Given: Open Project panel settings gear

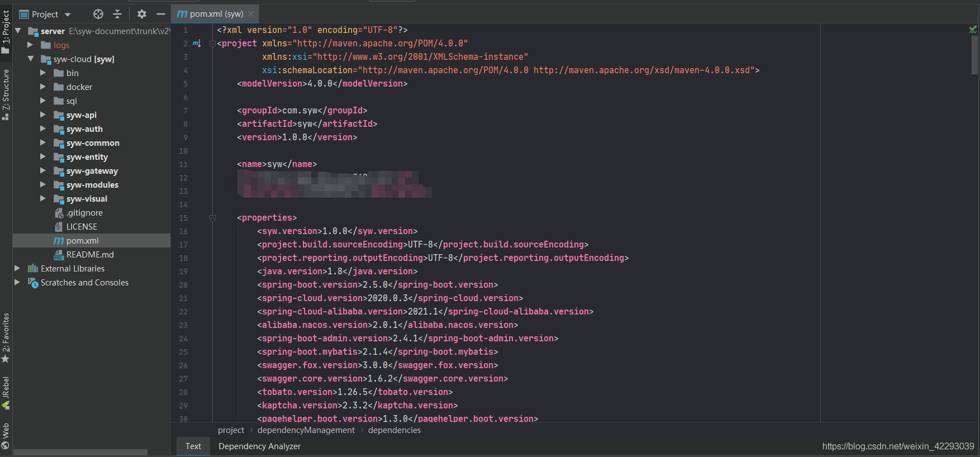Looking at the screenshot, I should pyautogui.click(x=142, y=14).
